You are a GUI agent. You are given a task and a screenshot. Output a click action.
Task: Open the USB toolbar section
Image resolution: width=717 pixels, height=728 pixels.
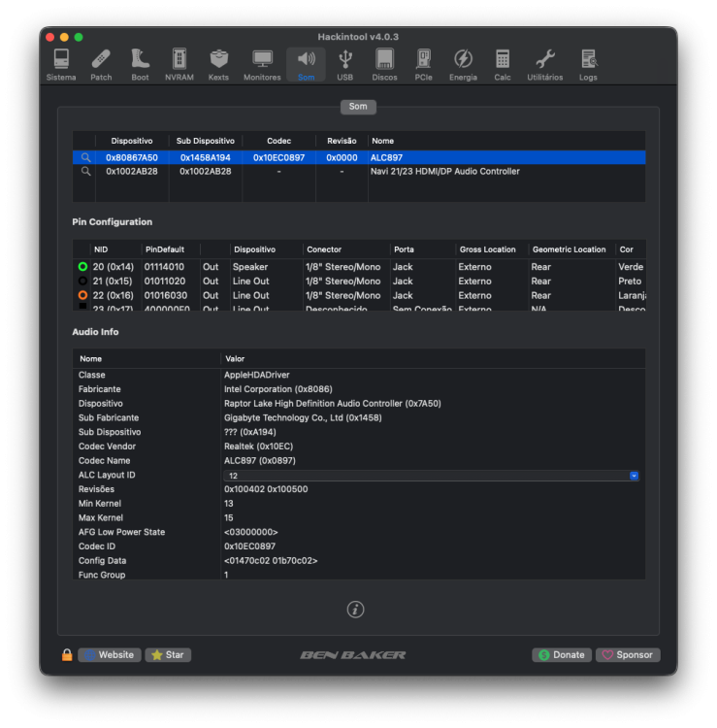coord(344,65)
